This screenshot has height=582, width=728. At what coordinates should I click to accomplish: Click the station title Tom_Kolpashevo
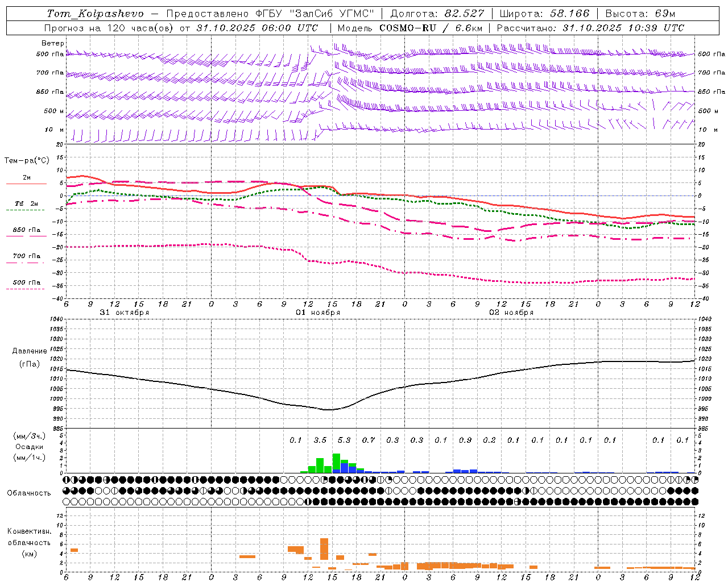point(95,13)
